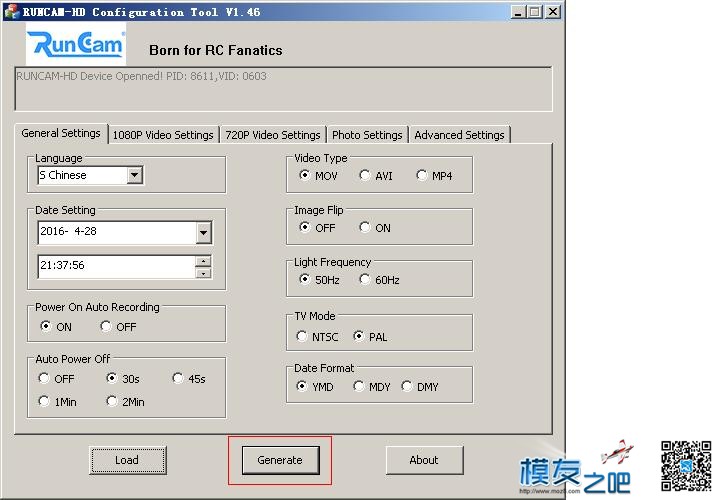Click the Generate button

click(280, 460)
